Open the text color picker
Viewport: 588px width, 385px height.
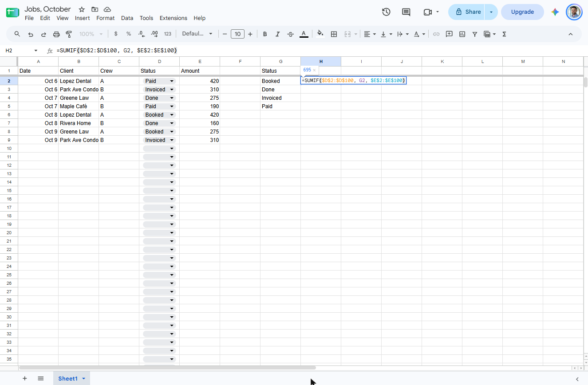(304, 34)
